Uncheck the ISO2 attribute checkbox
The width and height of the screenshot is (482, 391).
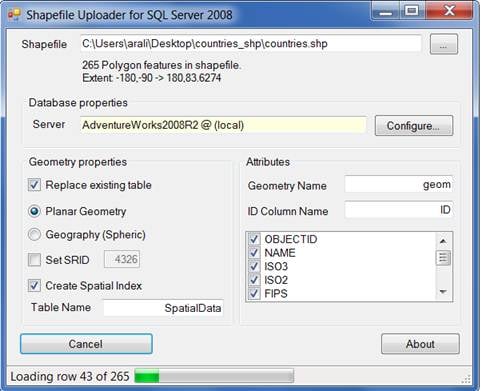[x=254, y=280]
